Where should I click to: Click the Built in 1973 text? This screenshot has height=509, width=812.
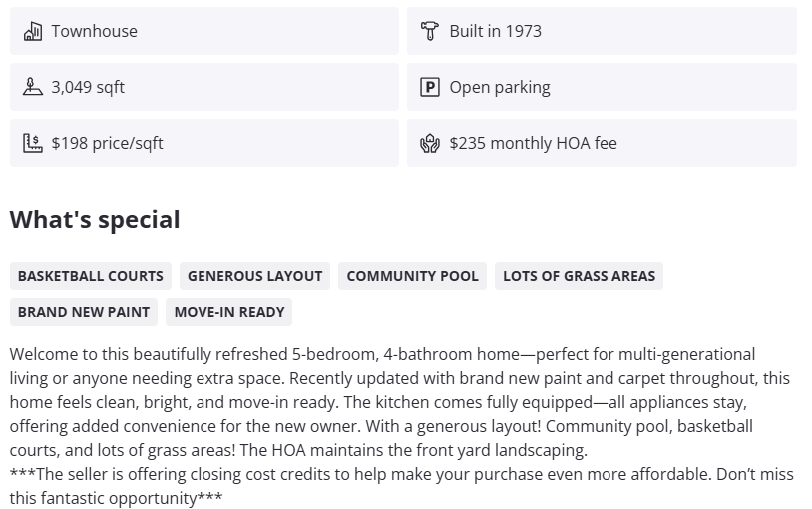pos(495,31)
